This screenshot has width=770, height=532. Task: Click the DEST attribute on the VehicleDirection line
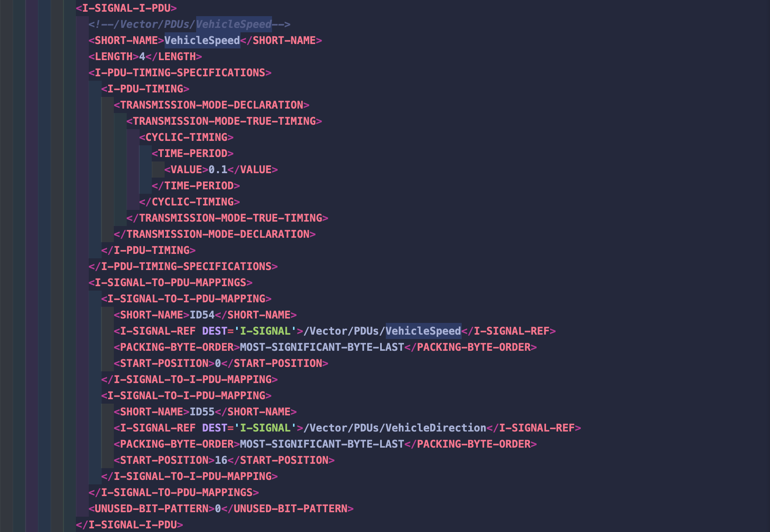pyautogui.click(x=215, y=428)
